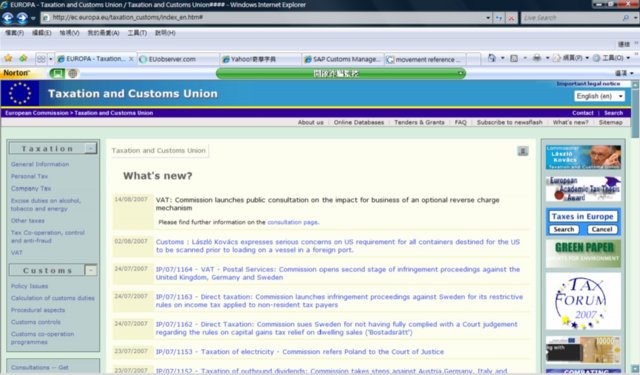Collapse the Customs sidebar section
The width and height of the screenshot is (640, 375).
click(91, 270)
